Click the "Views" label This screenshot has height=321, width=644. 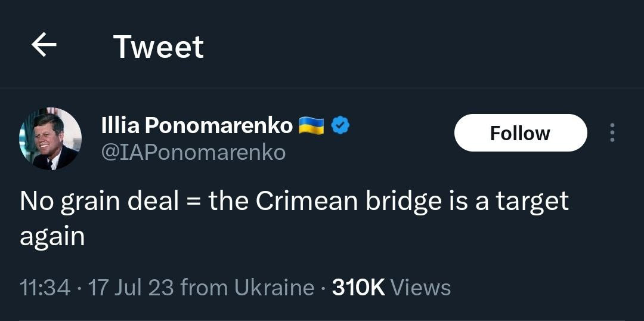click(421, 288)
